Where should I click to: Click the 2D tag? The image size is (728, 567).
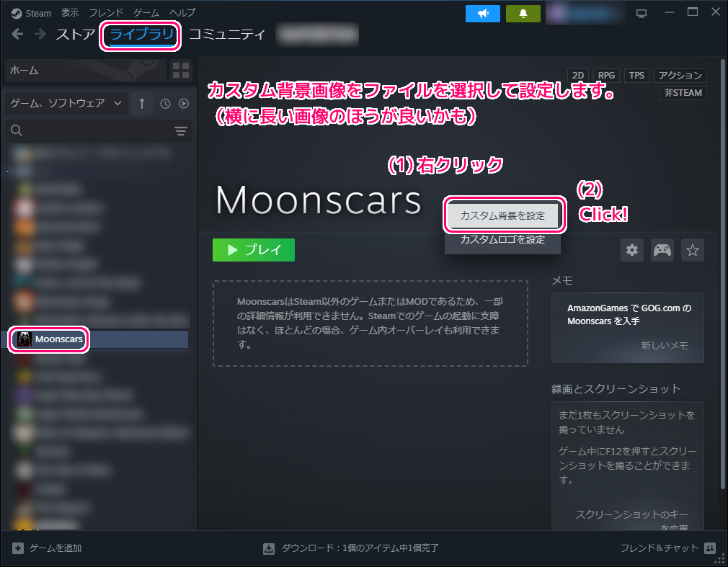(578, 76)
